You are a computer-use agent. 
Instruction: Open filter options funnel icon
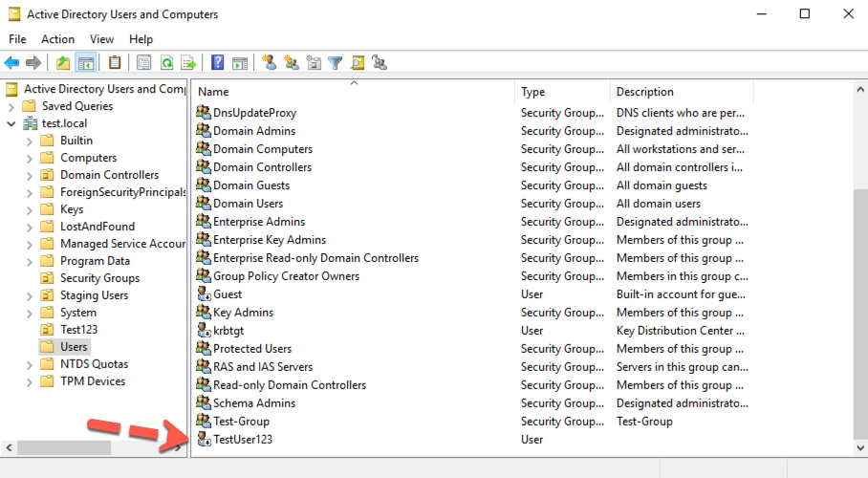[x=335, y=62]
